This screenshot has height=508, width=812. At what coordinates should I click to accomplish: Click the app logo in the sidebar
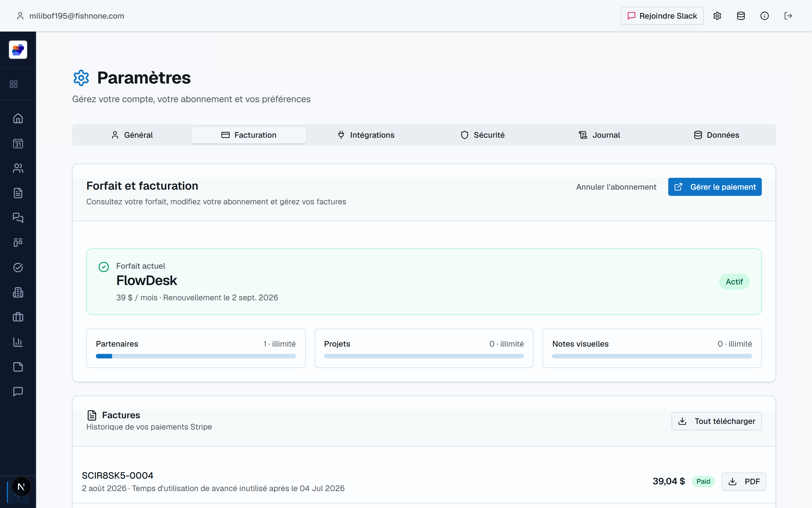coord(18,50)
